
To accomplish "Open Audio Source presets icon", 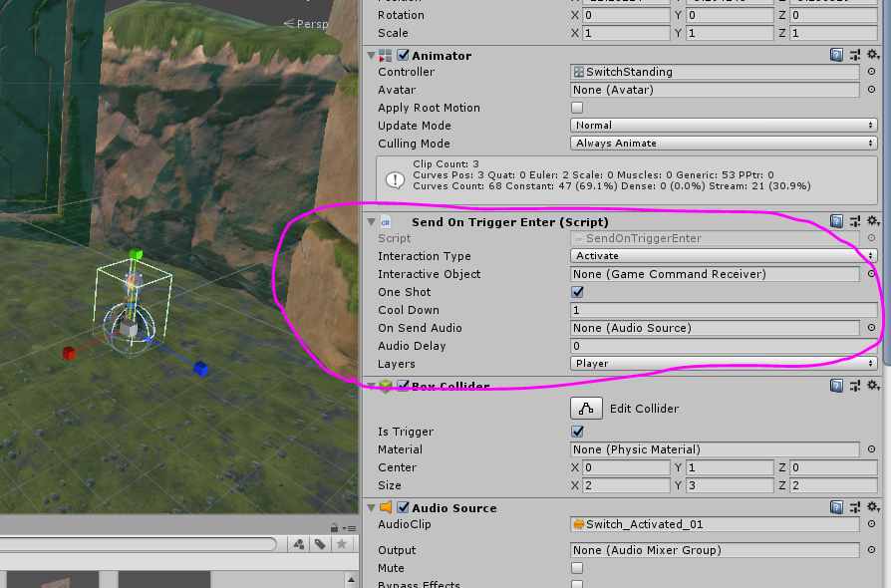I will [855, 507].
